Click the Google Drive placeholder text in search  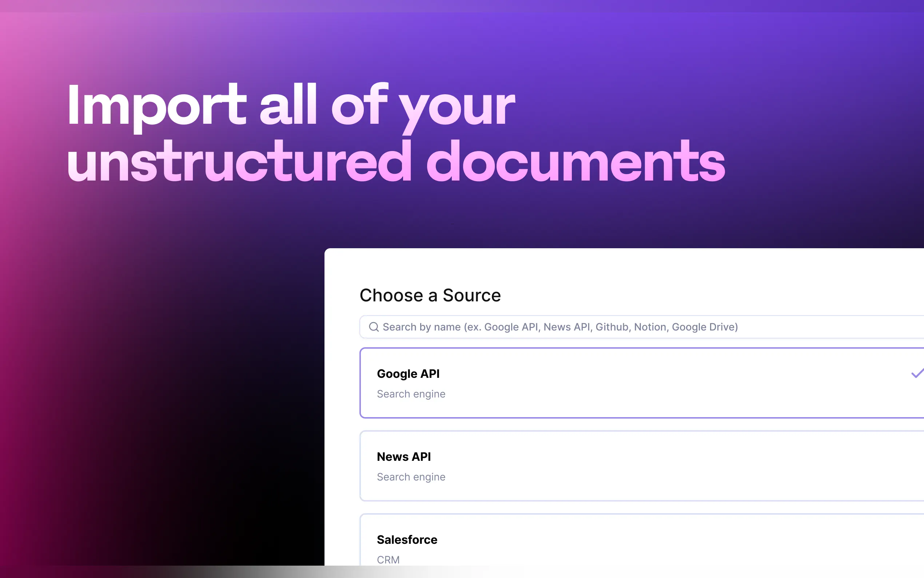point(704,327)
